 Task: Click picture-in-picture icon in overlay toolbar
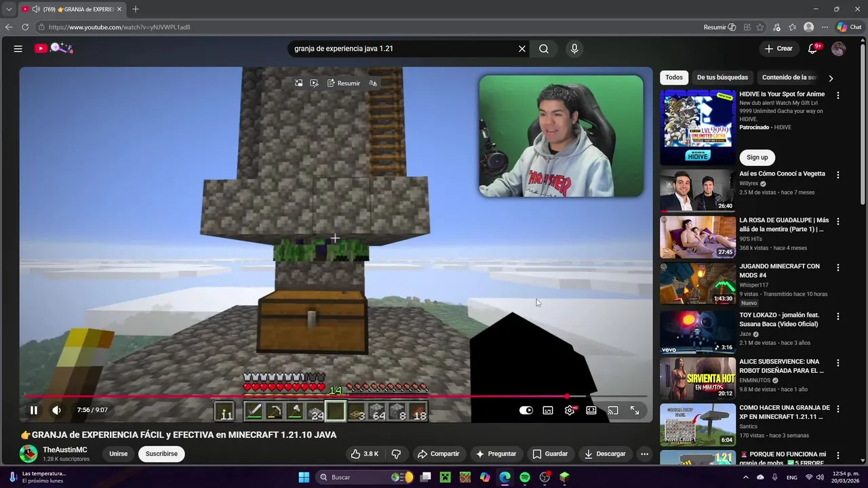(x=298, y=83)
